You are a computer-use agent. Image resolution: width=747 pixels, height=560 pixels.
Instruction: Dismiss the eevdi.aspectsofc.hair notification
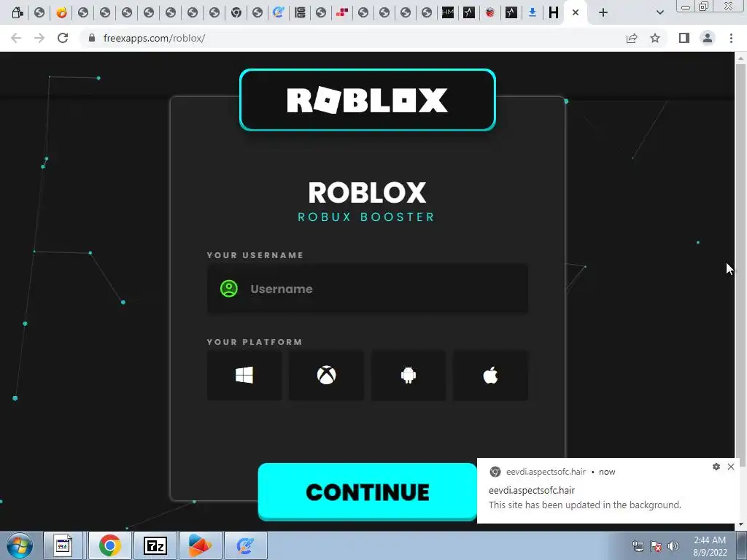731,467
